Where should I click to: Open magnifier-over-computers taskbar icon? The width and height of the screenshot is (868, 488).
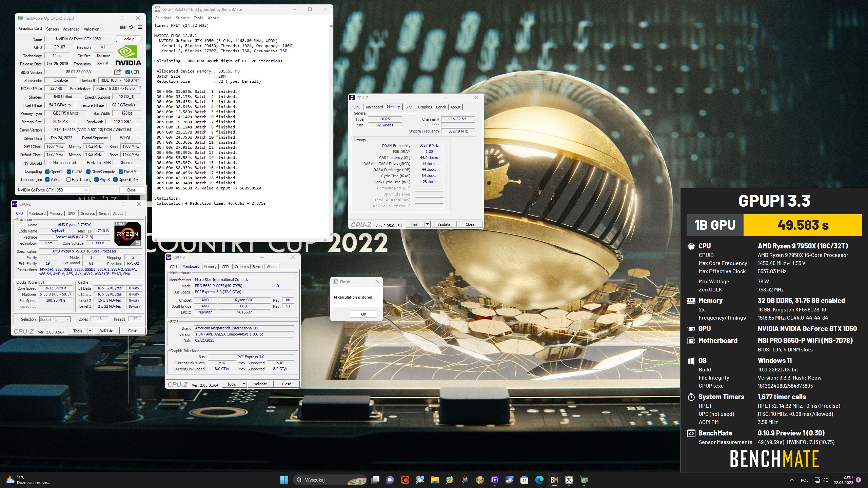[x=420, y=480]
